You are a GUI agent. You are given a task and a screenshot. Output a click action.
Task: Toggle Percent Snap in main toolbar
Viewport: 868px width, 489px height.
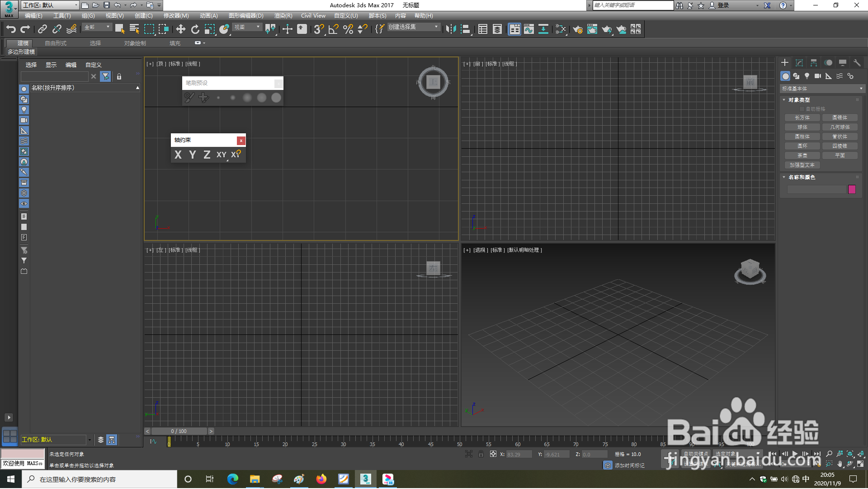click(348, 29)
